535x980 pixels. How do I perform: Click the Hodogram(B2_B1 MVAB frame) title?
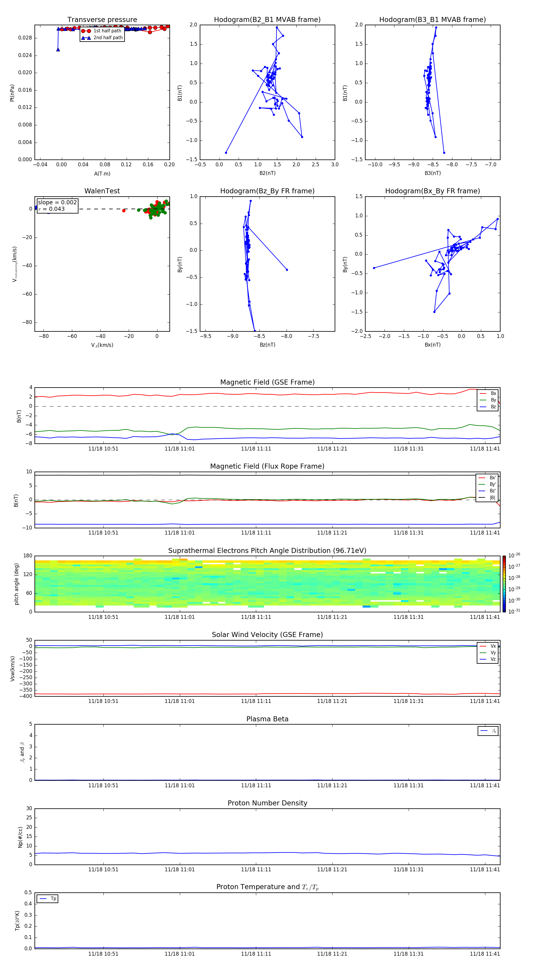267,20
